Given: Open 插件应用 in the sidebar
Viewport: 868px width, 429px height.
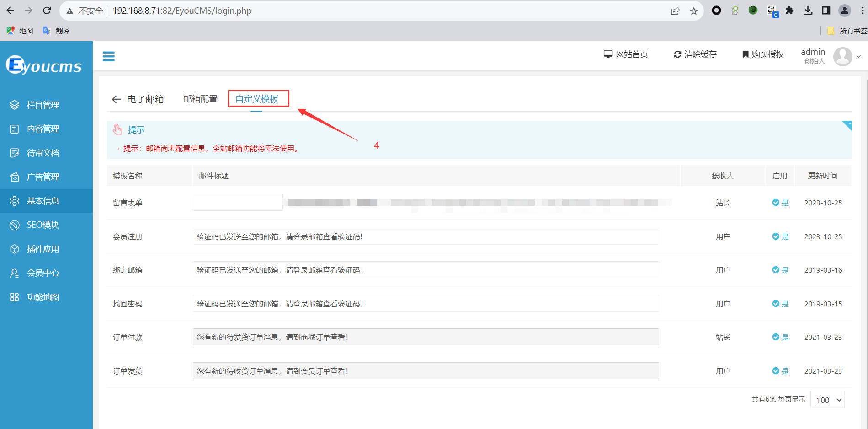Looking at the screenshot, I should coord(46,249).
